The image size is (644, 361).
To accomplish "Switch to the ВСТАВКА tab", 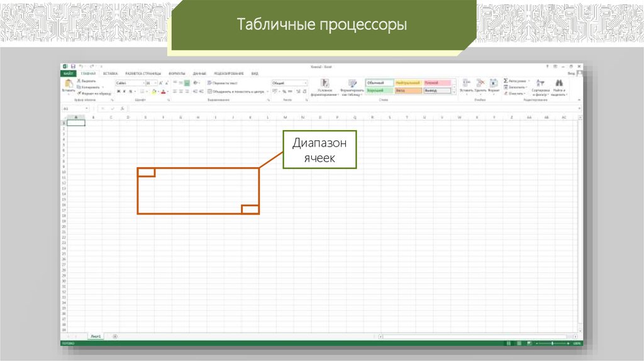I will coord(110,74).
